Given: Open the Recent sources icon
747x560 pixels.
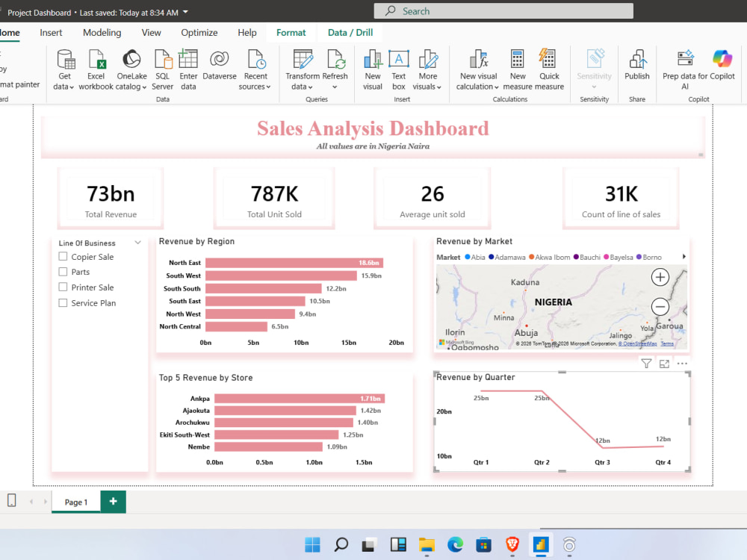Looking at the screenshot, I should click(x=255, y=60).
